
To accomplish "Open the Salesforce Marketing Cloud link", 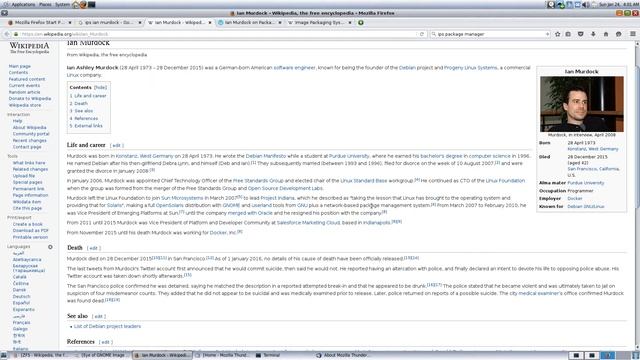I will (308, 223).
